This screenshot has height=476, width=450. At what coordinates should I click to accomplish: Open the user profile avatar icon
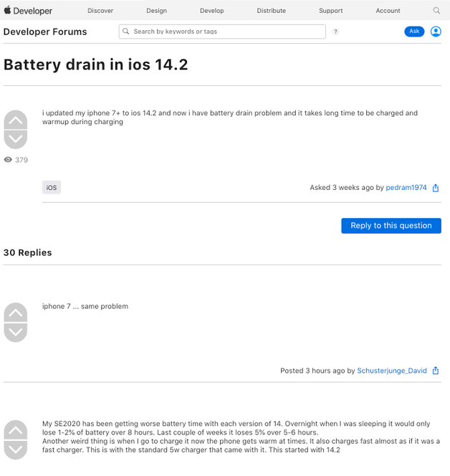pos(436,32)
